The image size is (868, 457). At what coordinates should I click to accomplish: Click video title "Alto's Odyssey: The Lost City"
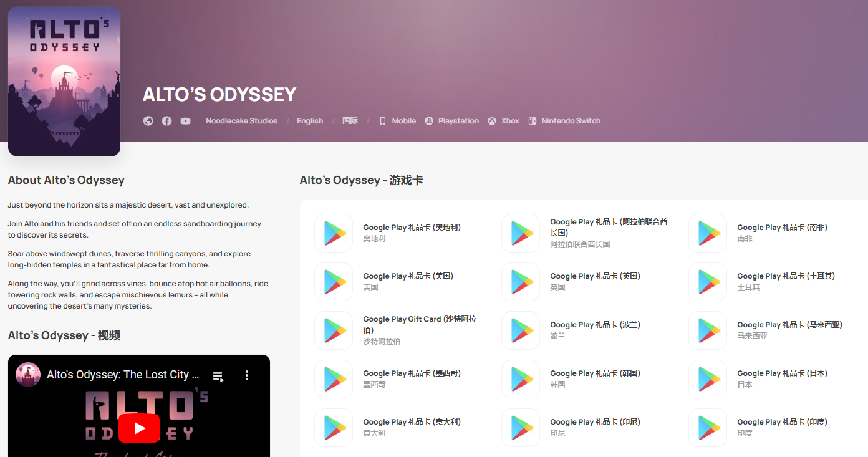123,375
